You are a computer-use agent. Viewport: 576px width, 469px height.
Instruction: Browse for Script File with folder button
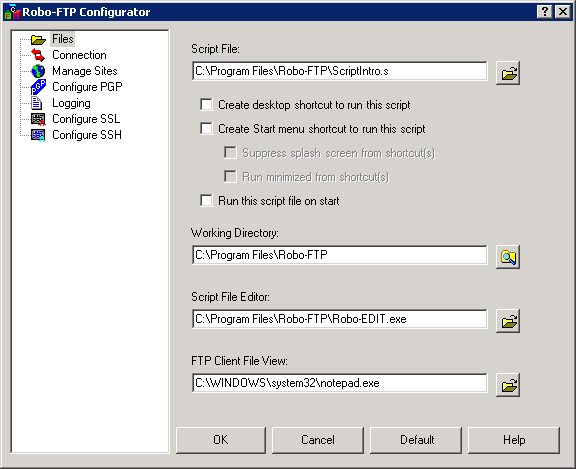508,73
